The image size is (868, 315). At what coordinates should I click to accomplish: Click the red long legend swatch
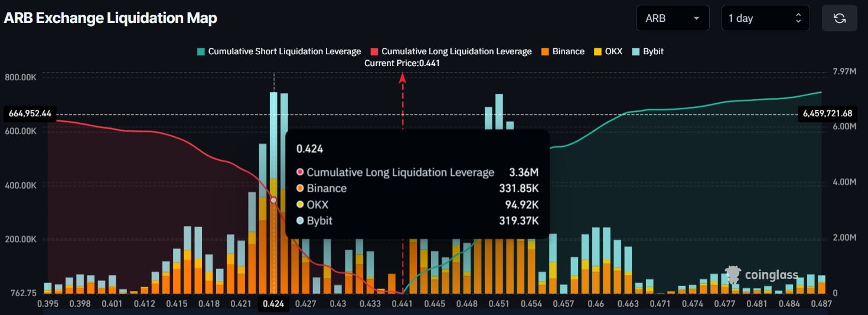point(374,51)
